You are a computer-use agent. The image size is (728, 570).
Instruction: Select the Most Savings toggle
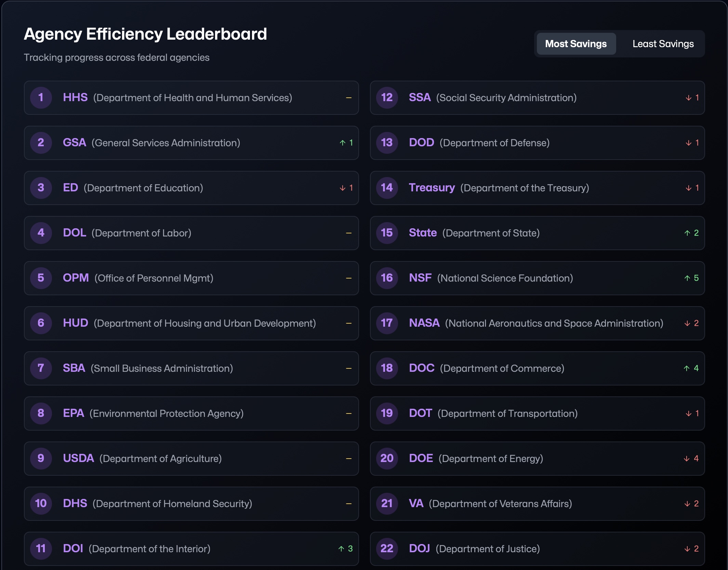point(576,44)
